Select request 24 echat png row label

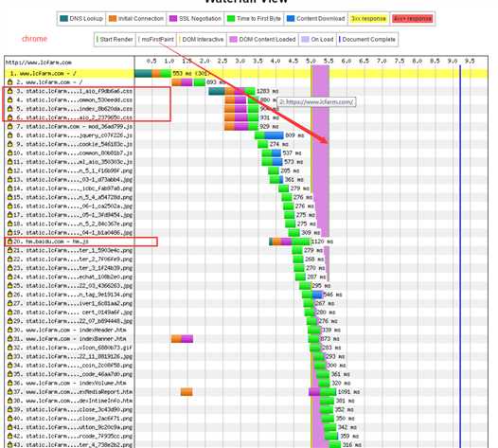pos(73,277)
